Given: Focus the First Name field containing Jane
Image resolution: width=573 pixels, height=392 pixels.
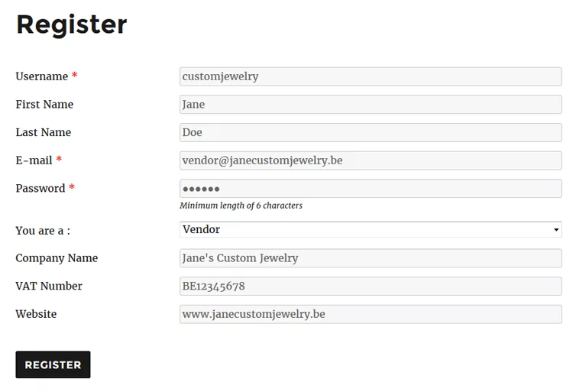Looking at the screenshot, I should [371, 105].
